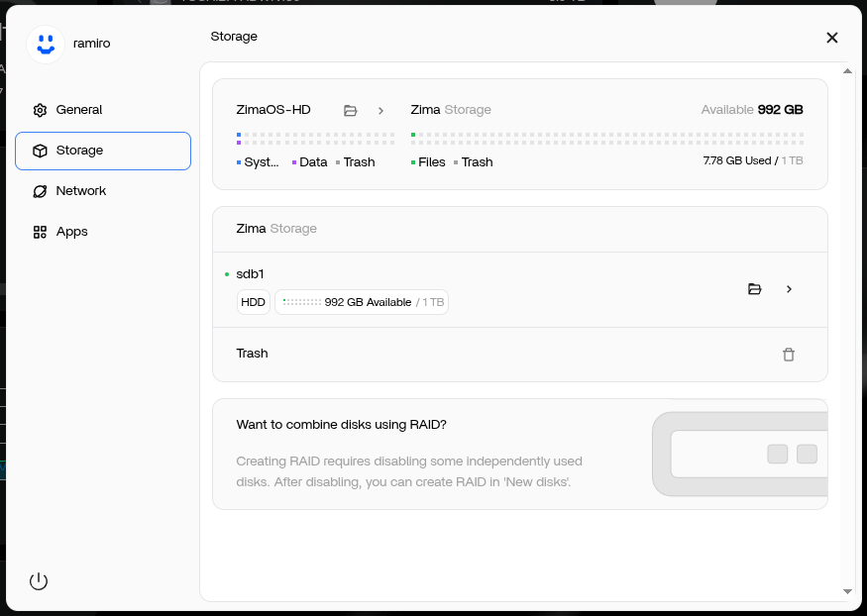The height and width of the screenshot is (616, 867).
Task: Click the sdb1 disk name
Action: pyautogui.click(x=250, y=274)
